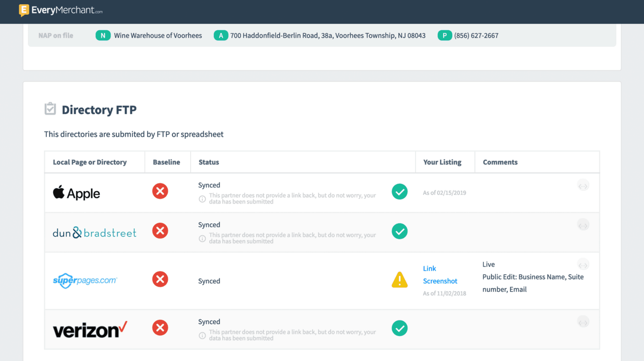The width and height of the screenshot is (644, 361).
Task: Click the address '700 Haddonfield-Berlin Road' text
Action: (328, 36)
